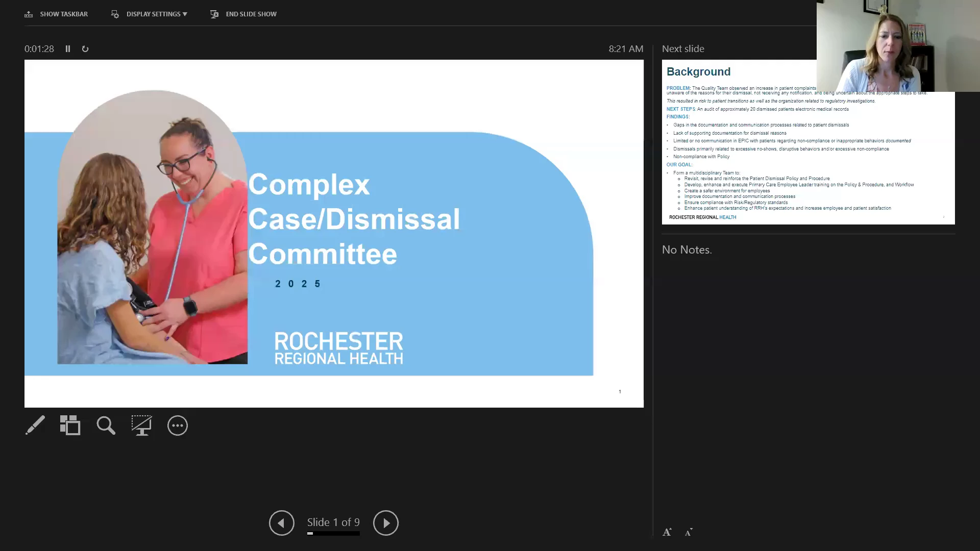Image resolution: width=980 pixels, height=551 pixels.
Task: Make the notes text larger
Action: tap(667, 532)
